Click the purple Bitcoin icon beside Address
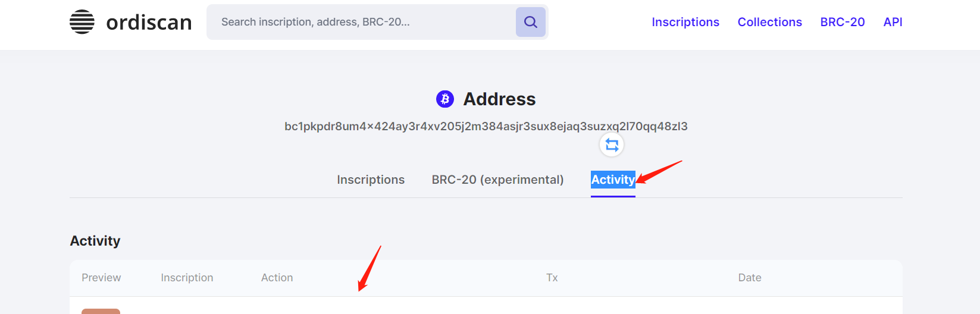The height and width of the screenshot is (314, 980). point(445,99)
